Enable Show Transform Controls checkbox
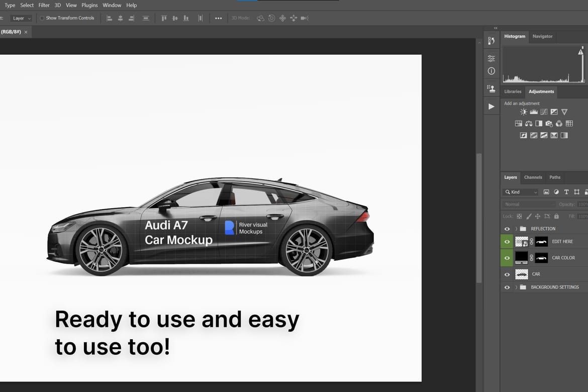This screenshot has height=392, width=588. pyautogui.click(x=42, y=18)
